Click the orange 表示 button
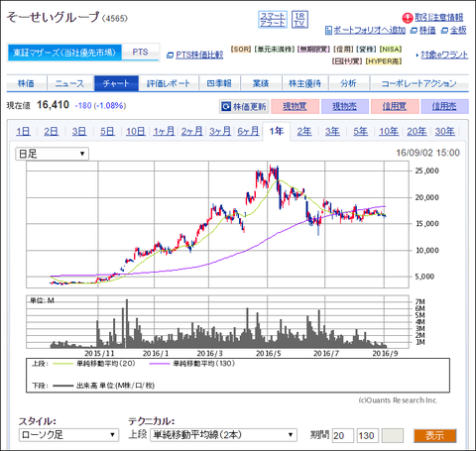Image resolution: width=476 pixels, height=451 pixels. 434,435
